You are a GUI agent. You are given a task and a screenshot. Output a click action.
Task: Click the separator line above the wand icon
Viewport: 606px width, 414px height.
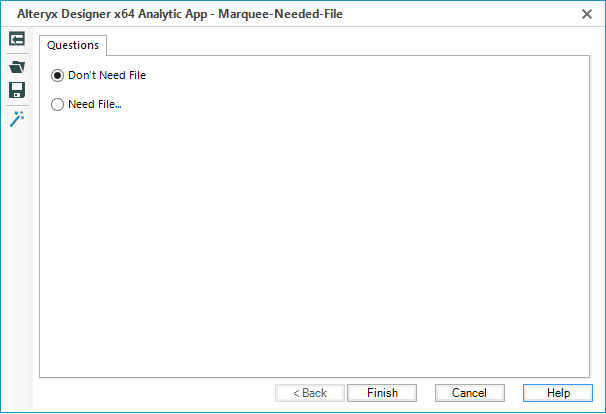[x=17, y=105]
